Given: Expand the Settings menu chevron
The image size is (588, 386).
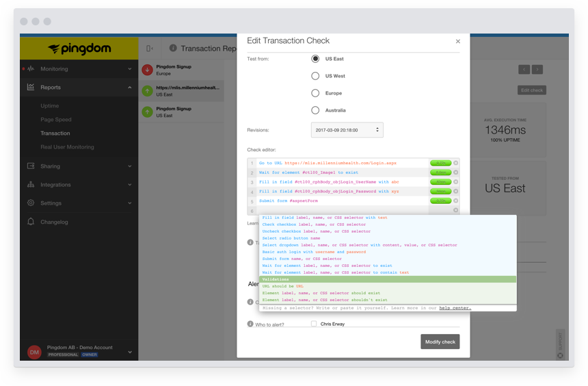Looking at the screenshot, I should [130, 203].
